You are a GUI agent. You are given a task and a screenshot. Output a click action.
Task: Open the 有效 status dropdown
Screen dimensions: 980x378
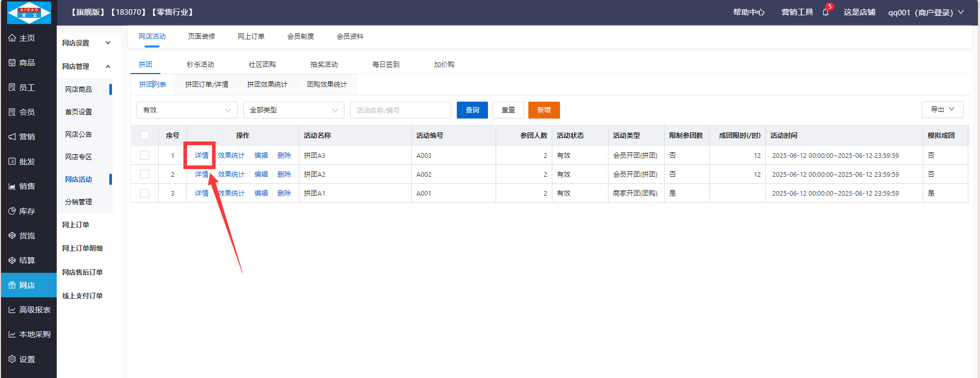coord(186,110)
